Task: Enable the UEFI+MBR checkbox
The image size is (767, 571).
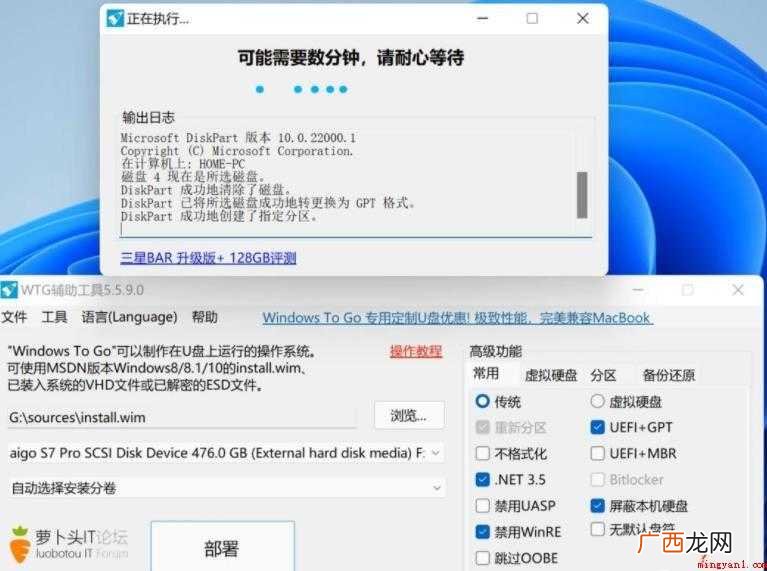Action: tap(597, 454)
